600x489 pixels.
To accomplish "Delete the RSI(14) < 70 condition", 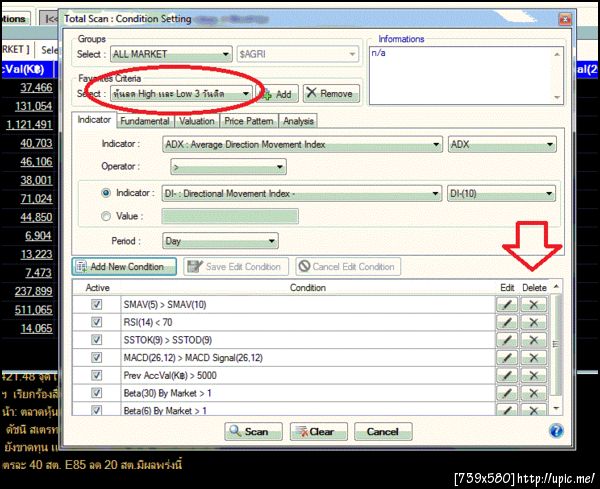I will [x=533, y=322].
